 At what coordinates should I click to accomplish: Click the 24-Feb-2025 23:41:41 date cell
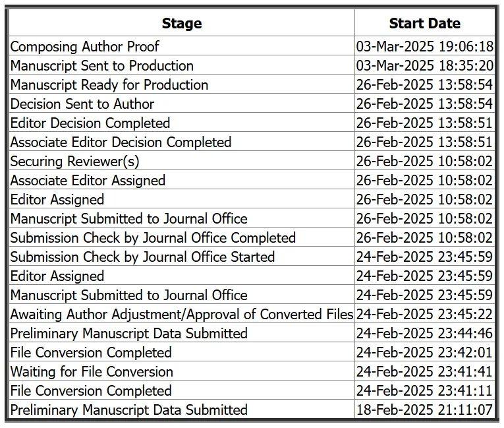pyautogui.click(x=424, y=371)
